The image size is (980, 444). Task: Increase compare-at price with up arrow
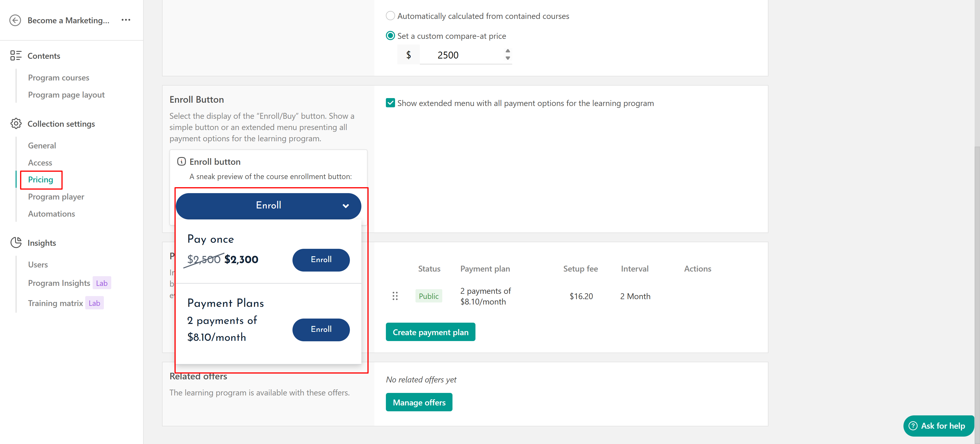pos(508,51)
